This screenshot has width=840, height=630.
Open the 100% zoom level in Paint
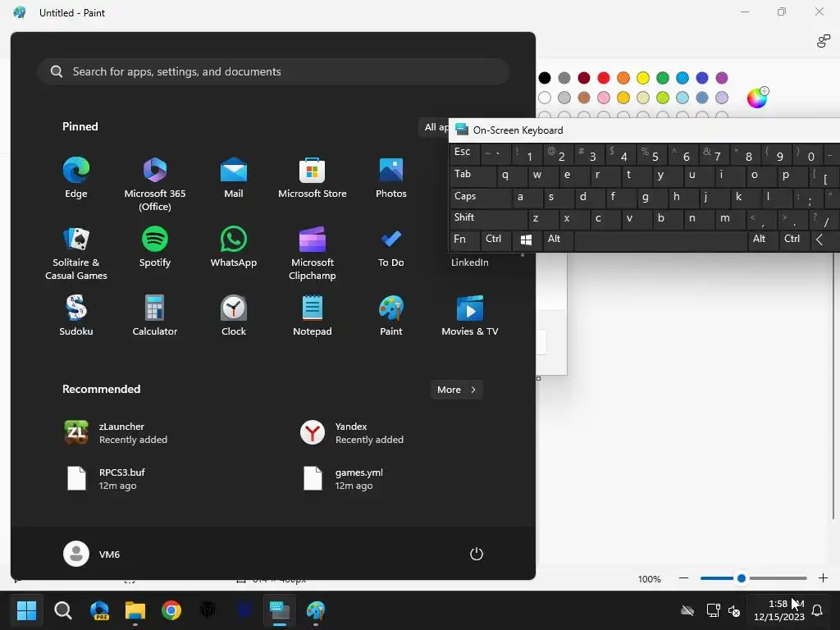click(650, 579)
